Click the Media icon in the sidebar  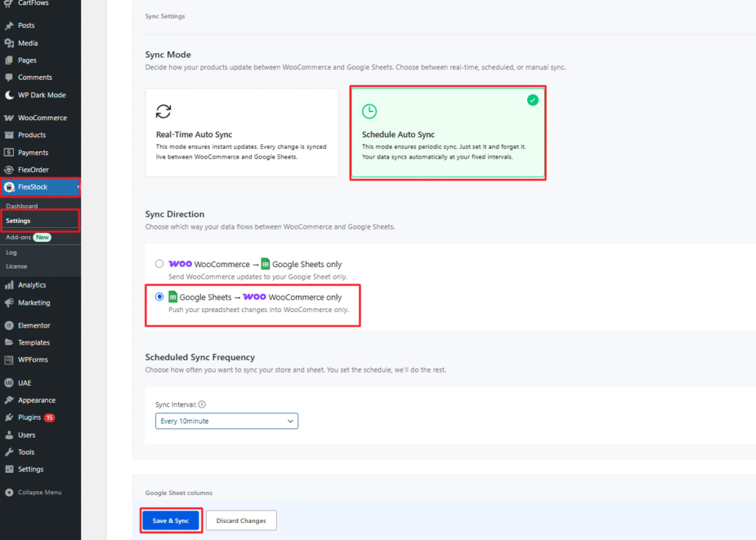[9, 43]
